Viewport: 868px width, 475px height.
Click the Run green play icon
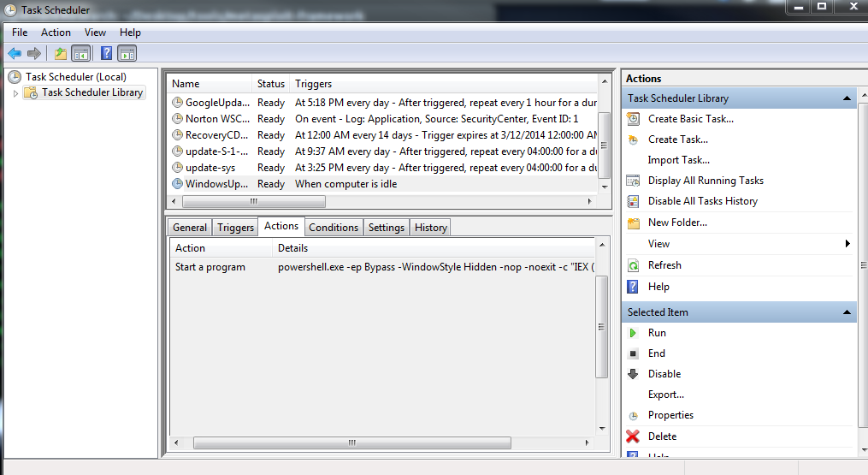[633, 333]
